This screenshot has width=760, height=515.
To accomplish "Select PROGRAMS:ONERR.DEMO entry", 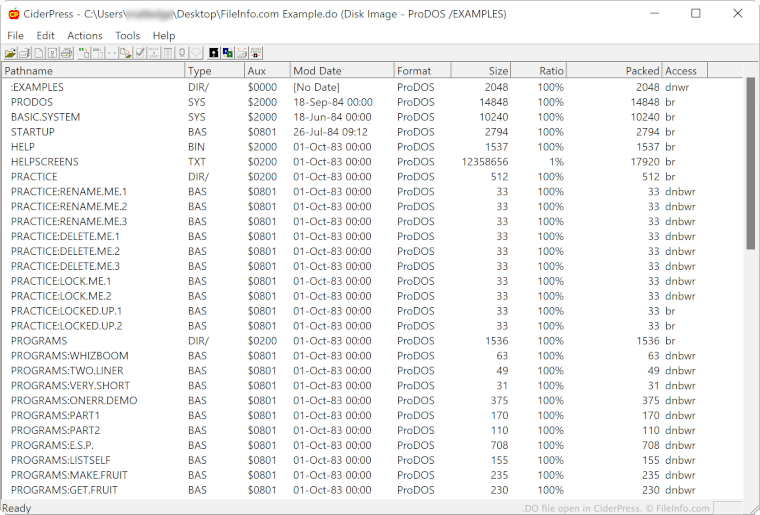I will click(x=372, y=401).
